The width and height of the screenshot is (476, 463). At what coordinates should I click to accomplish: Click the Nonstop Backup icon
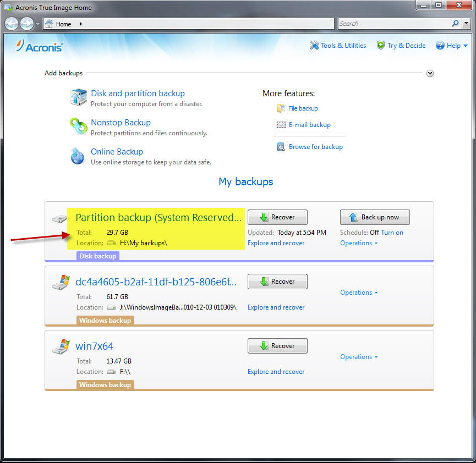click(78, 126)
